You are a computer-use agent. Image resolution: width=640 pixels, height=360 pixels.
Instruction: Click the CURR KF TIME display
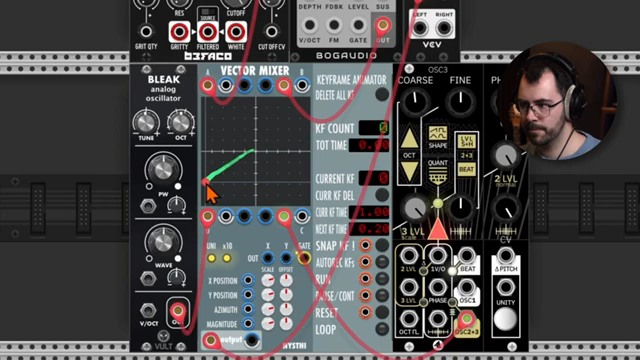pyautogui.click(x=369, y=212)
